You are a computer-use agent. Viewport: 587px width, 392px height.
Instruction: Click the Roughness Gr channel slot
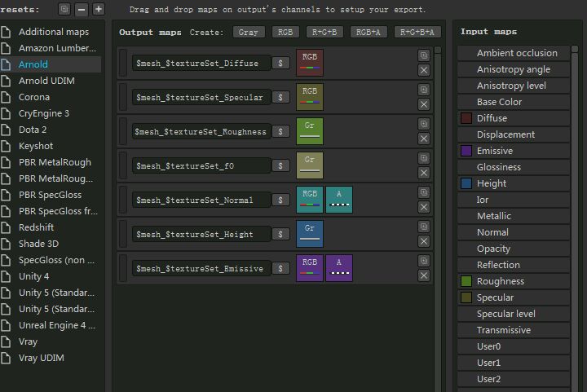(310, 131)
